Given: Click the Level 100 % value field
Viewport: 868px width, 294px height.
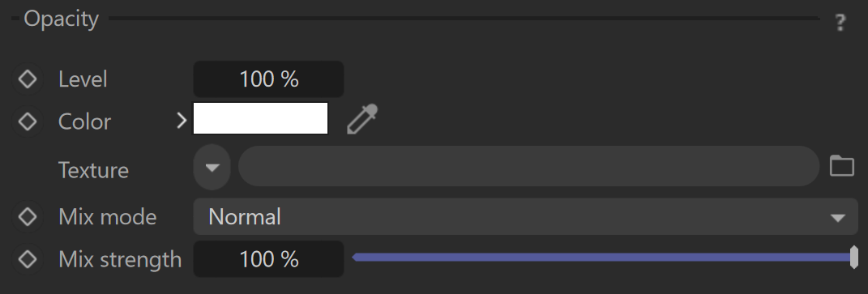Looking at the screenshot, I should click(268, 79).
